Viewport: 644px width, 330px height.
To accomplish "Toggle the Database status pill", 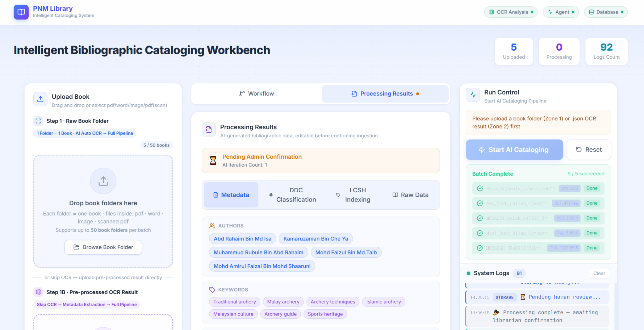I will [x=606, y=12].
